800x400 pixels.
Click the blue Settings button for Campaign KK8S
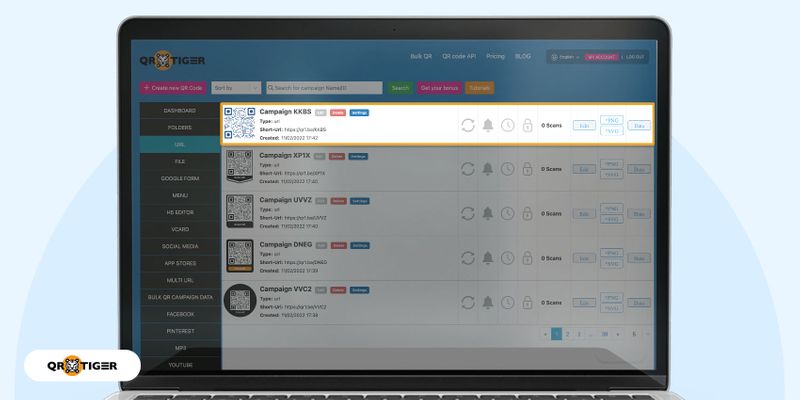(359, 113)
